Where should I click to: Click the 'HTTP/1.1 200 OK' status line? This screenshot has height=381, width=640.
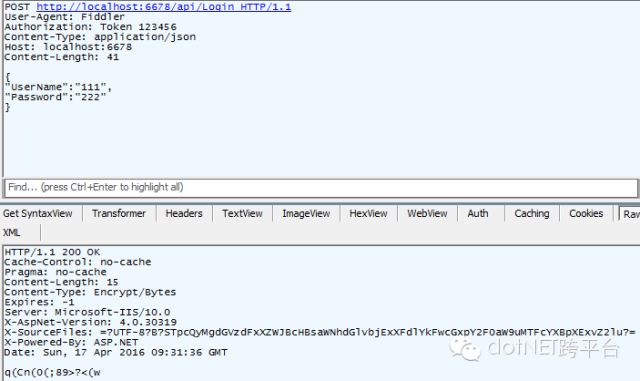[x=52, y=252]
